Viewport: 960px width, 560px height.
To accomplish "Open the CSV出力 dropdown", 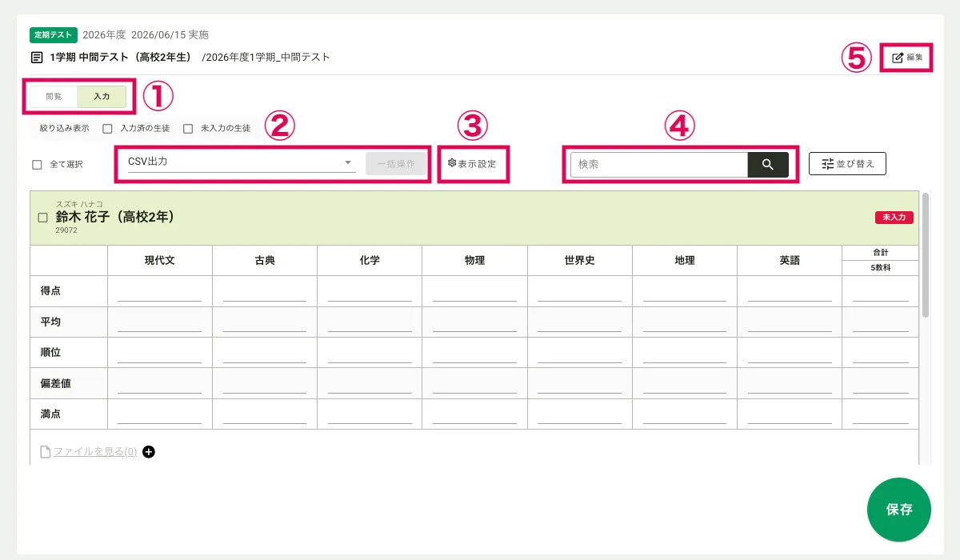I will point(240,162).
